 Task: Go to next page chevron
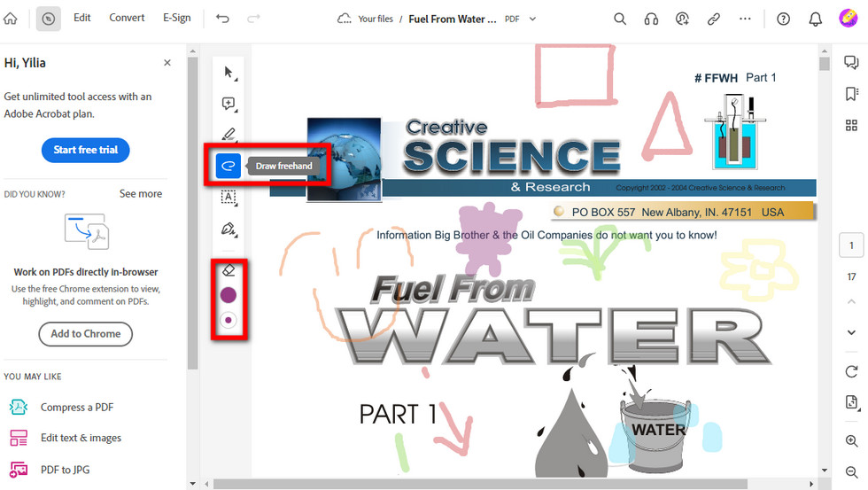tap(851, 333)
